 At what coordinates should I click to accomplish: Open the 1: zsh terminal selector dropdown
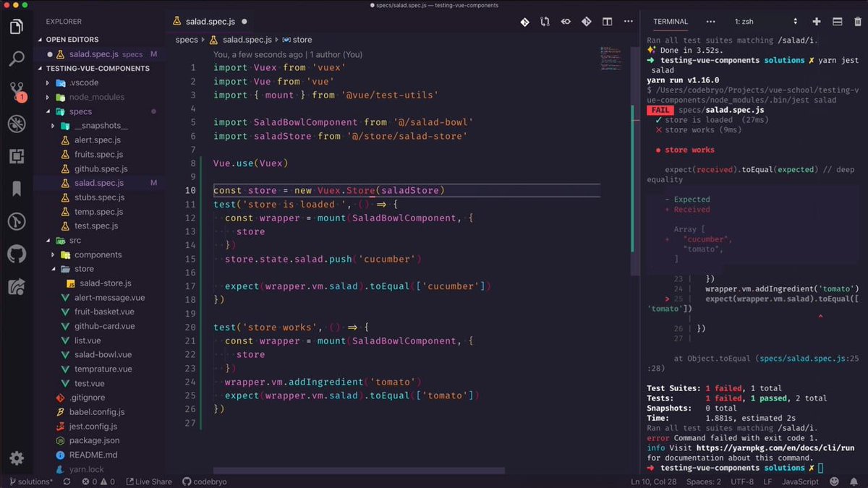coord(765,22)
